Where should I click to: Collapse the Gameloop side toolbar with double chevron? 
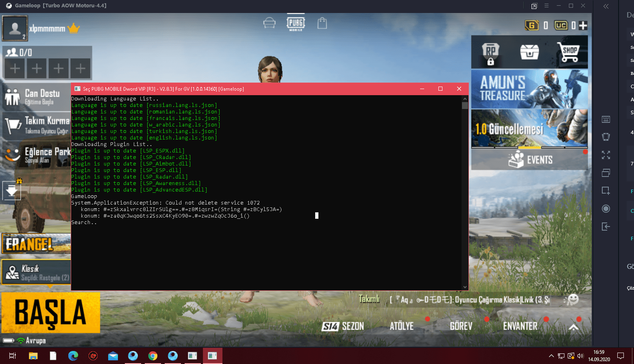606,6
